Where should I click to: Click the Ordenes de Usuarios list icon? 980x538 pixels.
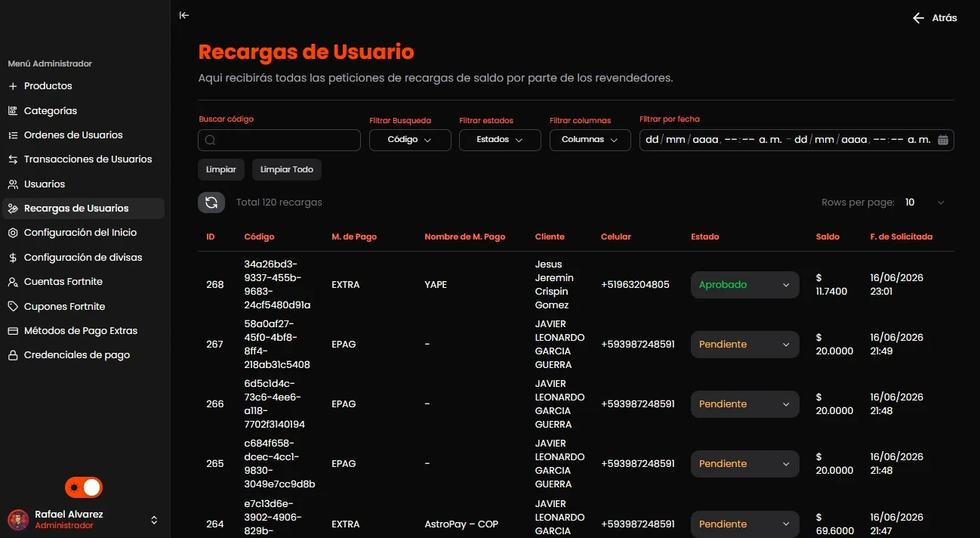[13, 135]
